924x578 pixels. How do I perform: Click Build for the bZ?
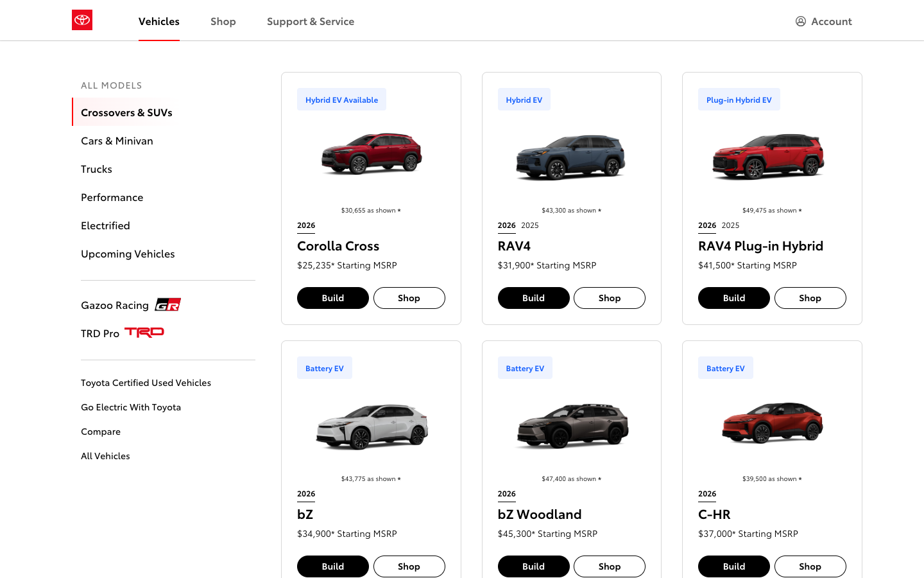click(x=333, y=566)
